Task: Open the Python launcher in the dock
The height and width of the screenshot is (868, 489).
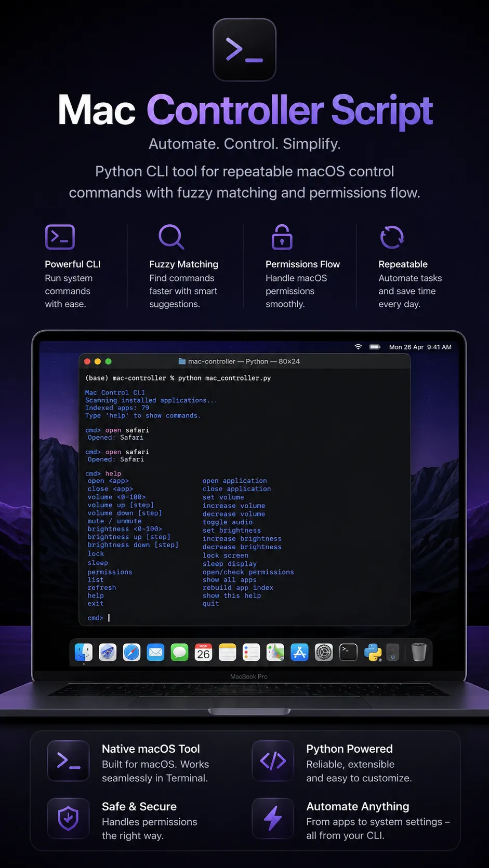Action: pos(373,653)
